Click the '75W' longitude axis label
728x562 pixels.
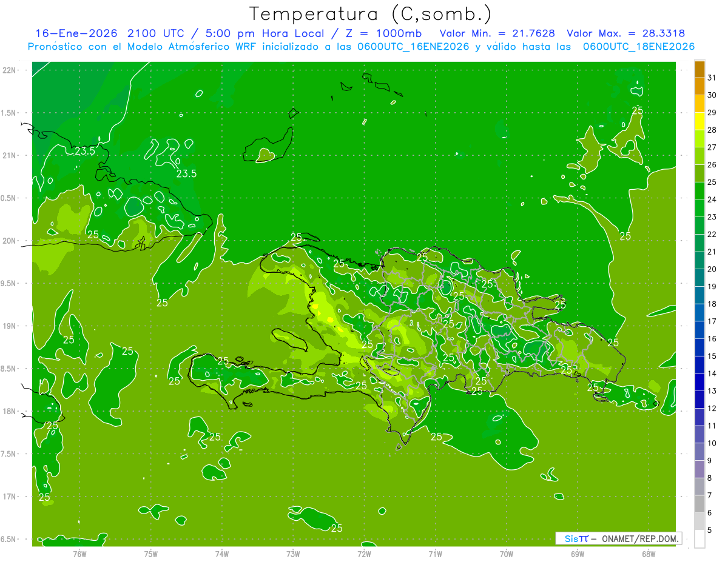151,554
